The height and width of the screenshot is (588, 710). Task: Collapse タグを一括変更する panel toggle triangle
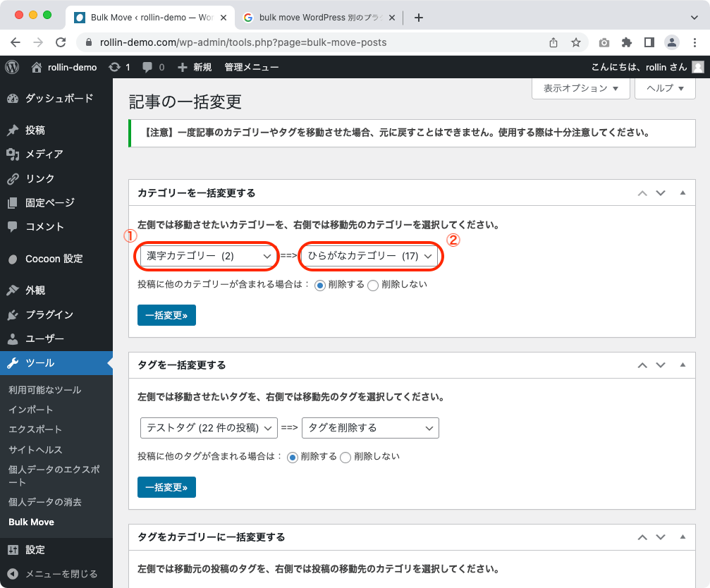683,365
